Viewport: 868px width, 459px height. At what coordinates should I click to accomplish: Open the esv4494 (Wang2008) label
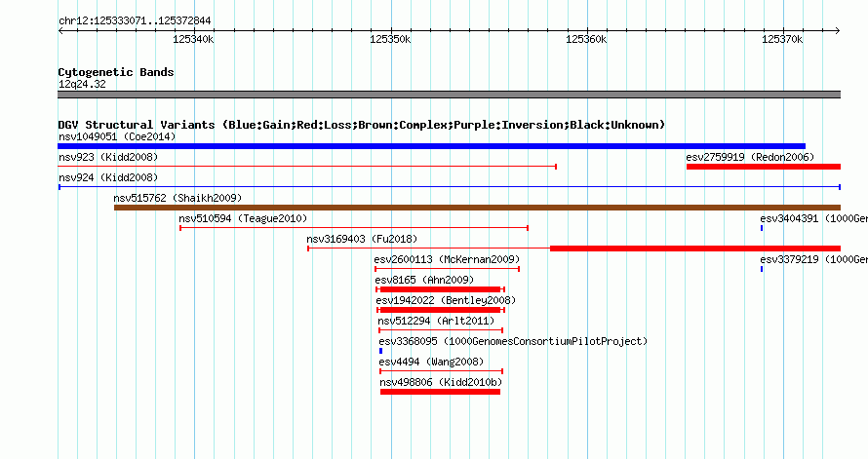coord(431,362)
